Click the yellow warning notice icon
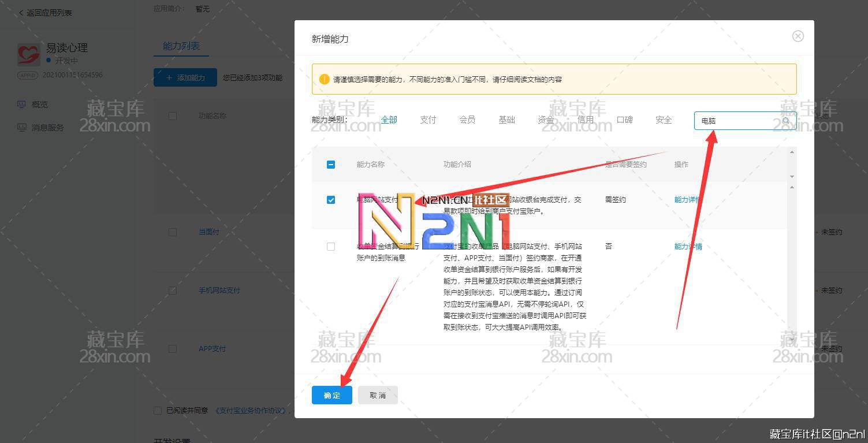 click(x=324, y=79)
